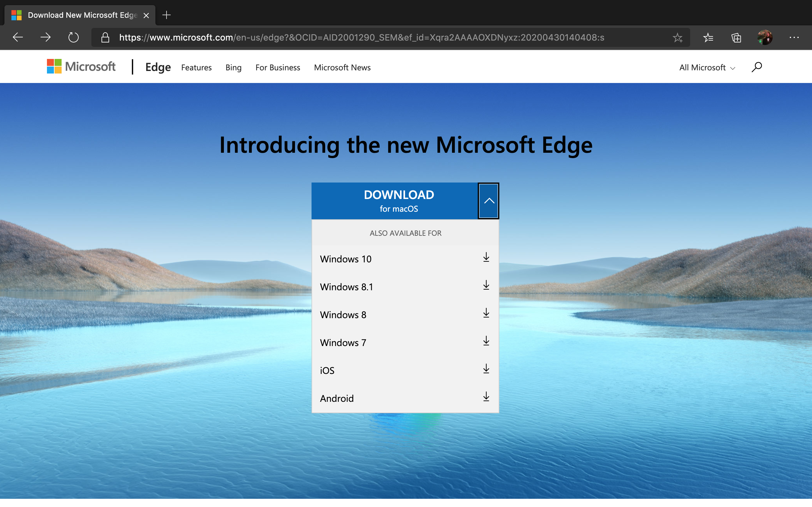Open a new tab with plus button
This screenshot has height=507, width=812.
[x=167, y=15]
